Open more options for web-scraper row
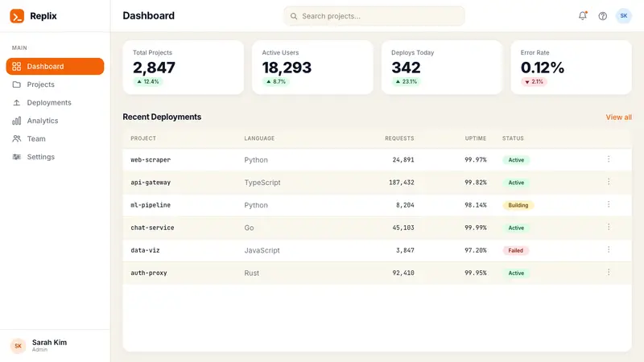644x362 pixels. coord(609,159)
